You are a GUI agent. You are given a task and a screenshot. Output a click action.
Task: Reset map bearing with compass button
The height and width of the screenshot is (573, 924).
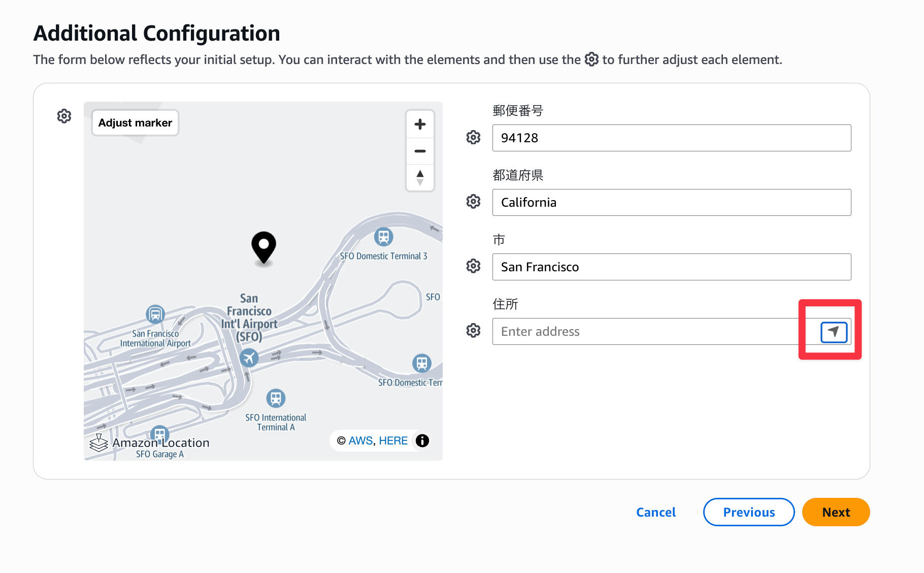pyautogui.click(x=420, y=178)
